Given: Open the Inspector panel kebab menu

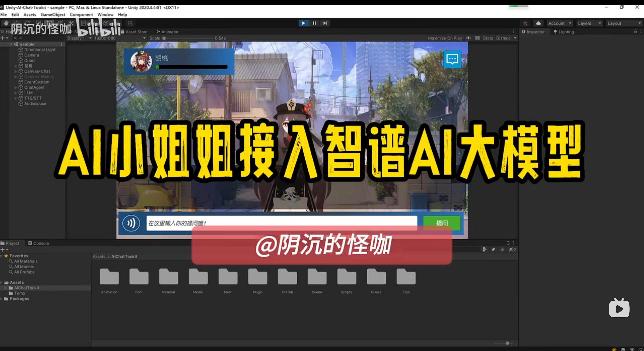Looking at the screenshot, I should (x=641, y=31).
